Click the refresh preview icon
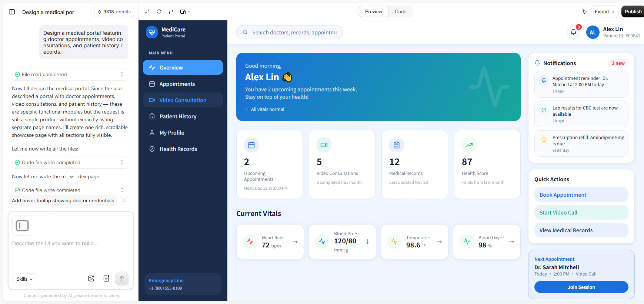 tap(159, 11)
